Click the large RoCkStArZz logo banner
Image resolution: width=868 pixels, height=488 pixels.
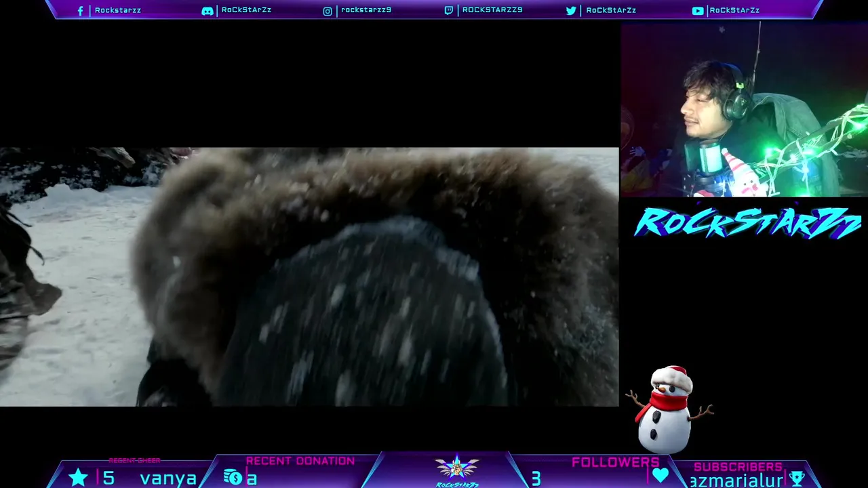[x=748, y=223]
